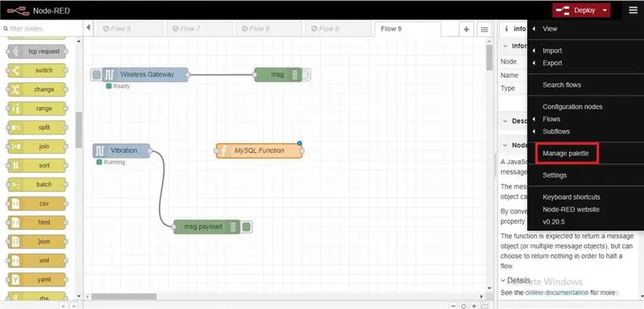
Task: Open the hamburger main menu icon
Action: (x=633, y=10)
